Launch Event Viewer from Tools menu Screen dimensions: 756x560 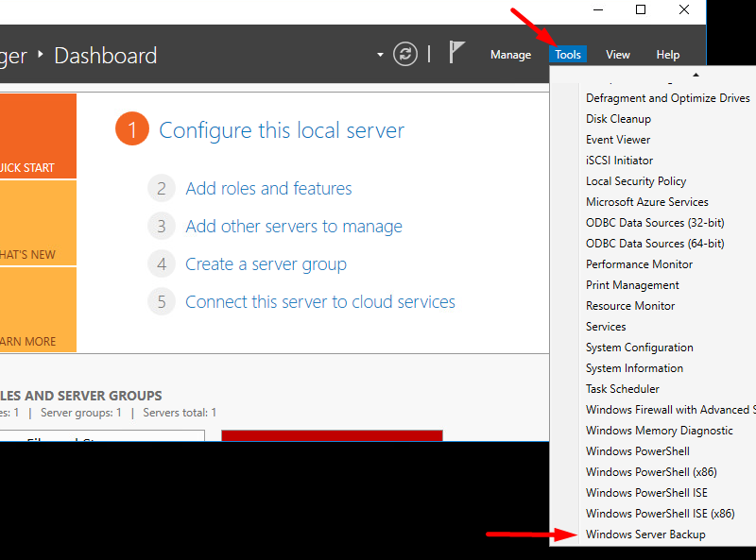pos(618,140)
